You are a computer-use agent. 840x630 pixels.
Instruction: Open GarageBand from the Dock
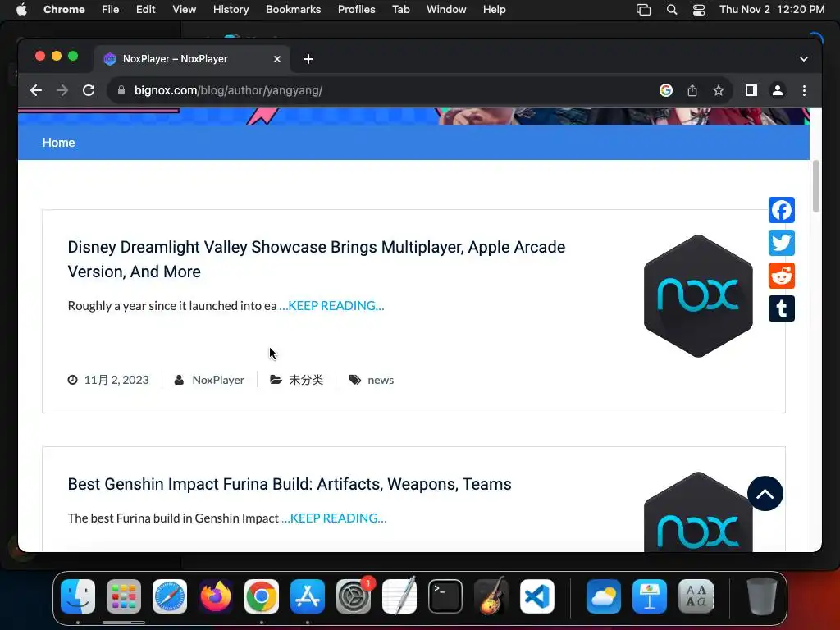point(491,596)
